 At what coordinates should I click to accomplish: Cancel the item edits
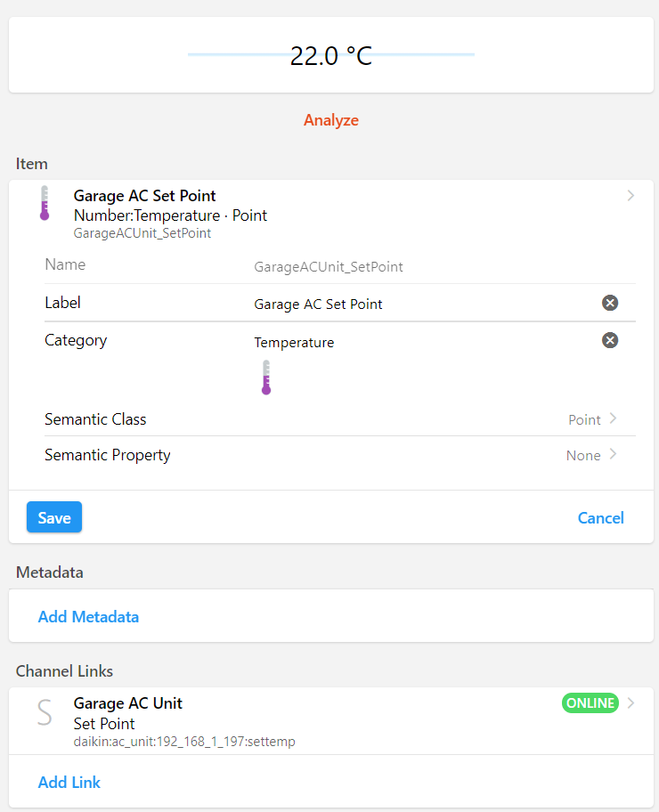click(x=600, y=518)
